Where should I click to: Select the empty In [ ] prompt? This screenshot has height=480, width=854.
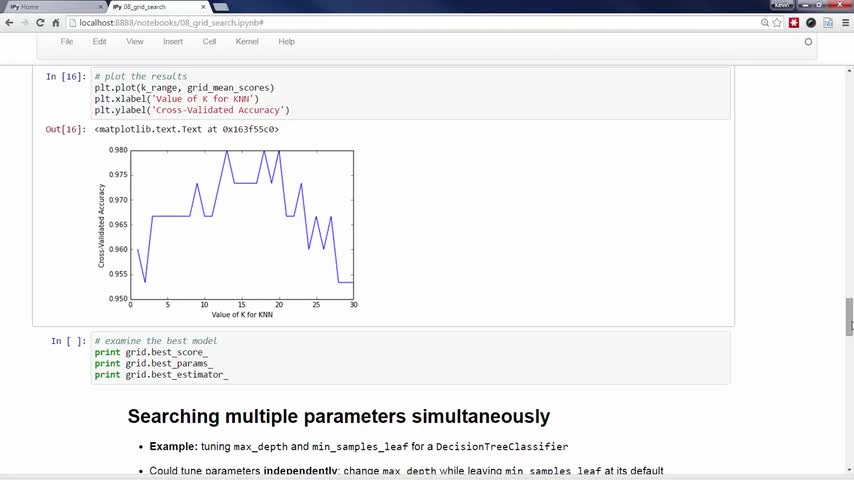pyautogui.click(x=68, y=341)
